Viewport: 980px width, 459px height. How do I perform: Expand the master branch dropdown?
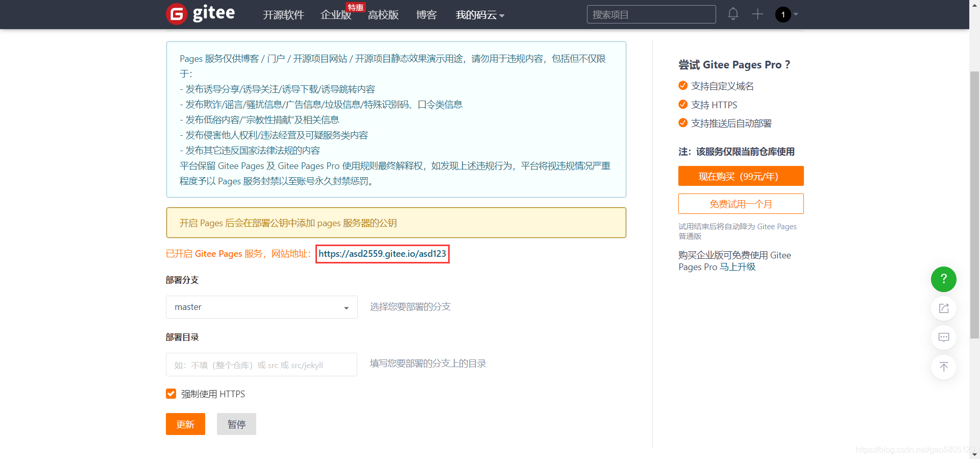click(261, 307)
